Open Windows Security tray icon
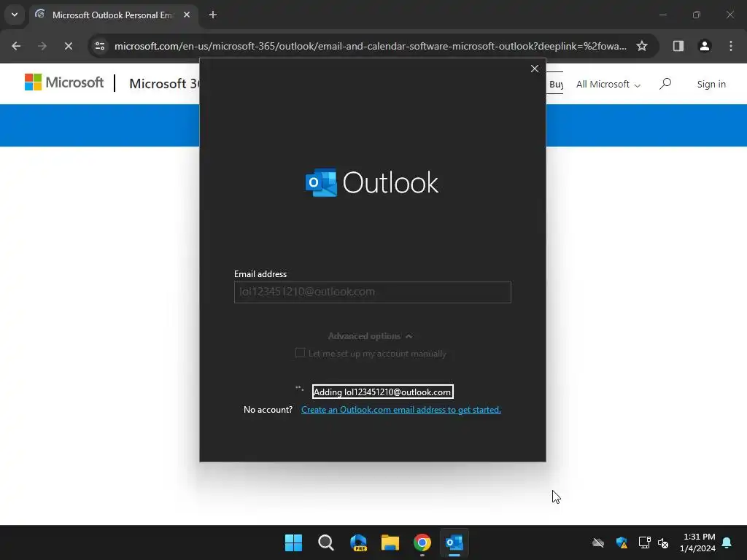This screenshot has height=560, width=747. (x=622, y=542)
